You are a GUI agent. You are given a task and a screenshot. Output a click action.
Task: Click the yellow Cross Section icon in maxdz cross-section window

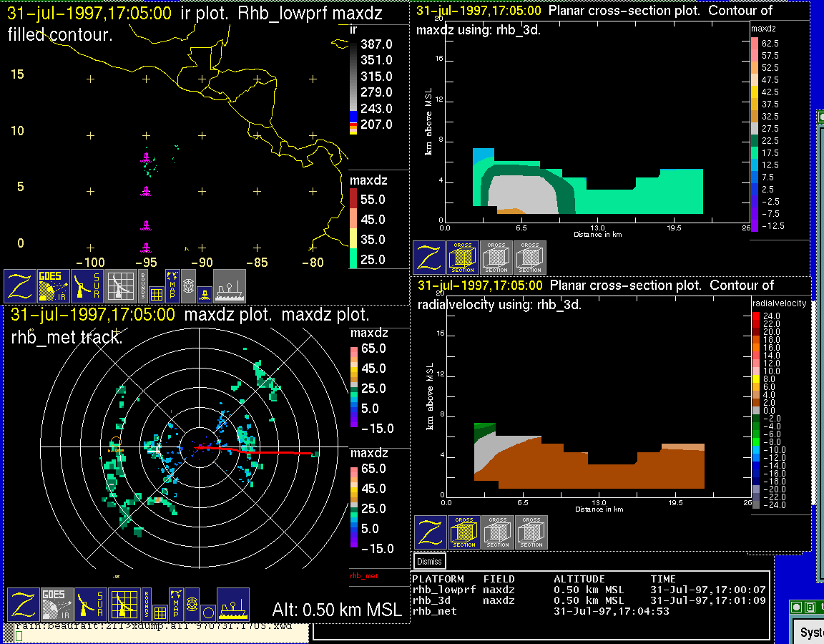(x=463, y=258)
